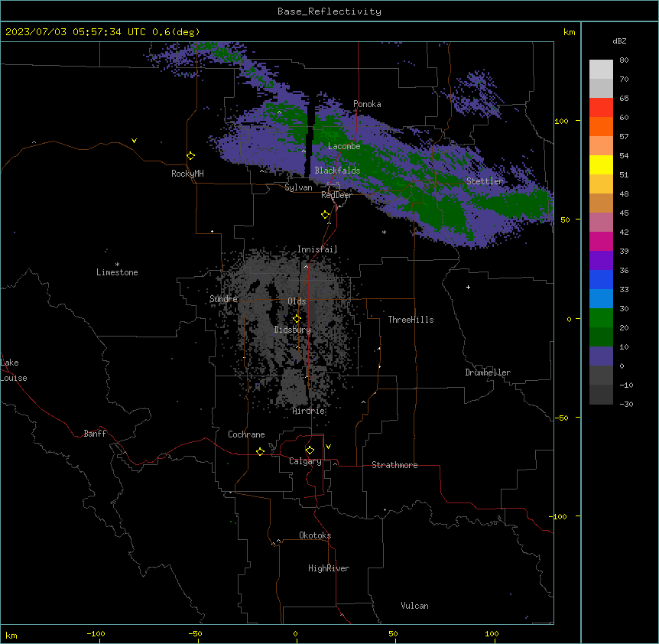Click the RedDeer city label
Image resolution: width=659 pixels, height=644 pixels.
[336, 195]
